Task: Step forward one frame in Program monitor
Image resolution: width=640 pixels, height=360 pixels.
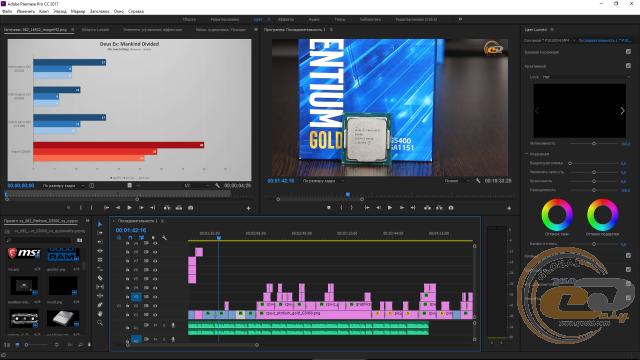Action: pyautogui.click(x=402, y=208)
